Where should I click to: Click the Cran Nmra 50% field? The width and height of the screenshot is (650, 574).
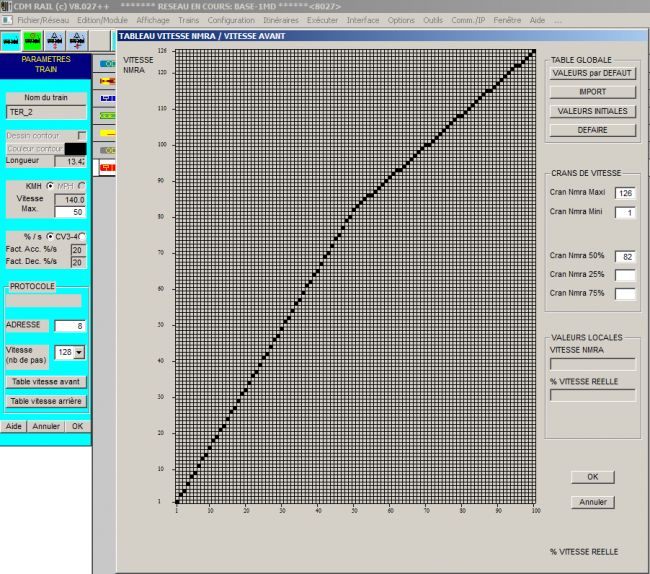(625, 257)
